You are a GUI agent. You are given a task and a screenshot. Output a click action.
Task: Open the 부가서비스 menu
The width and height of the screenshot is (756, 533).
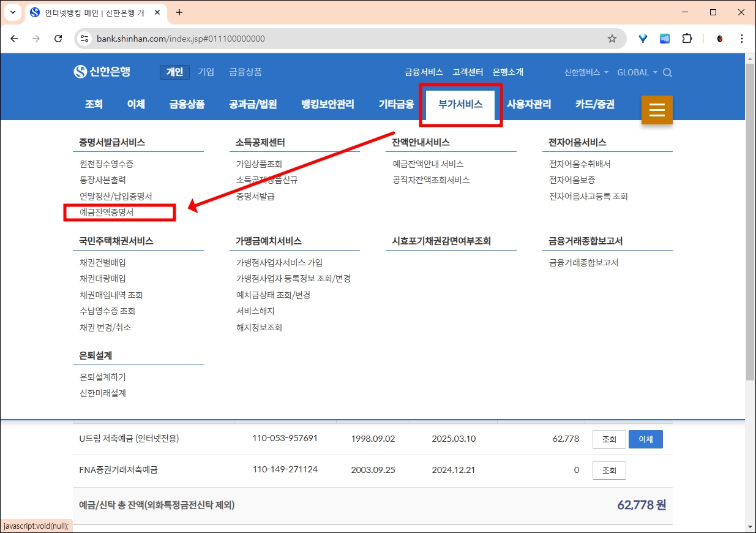pos(460,104)
